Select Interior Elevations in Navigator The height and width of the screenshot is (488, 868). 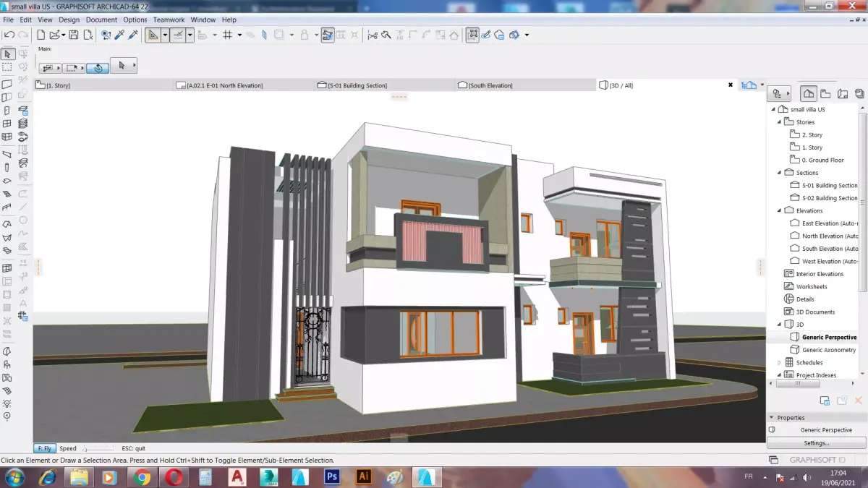(814, 274)
